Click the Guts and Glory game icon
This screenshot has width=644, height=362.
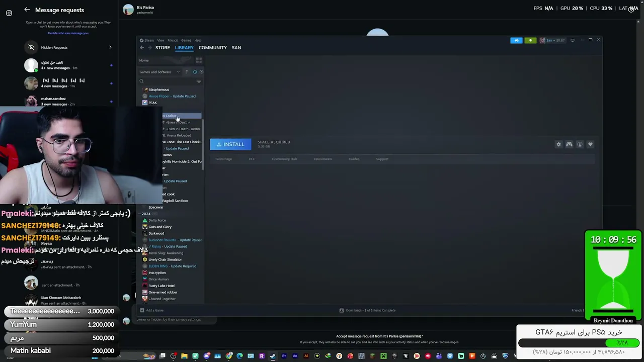145,227
